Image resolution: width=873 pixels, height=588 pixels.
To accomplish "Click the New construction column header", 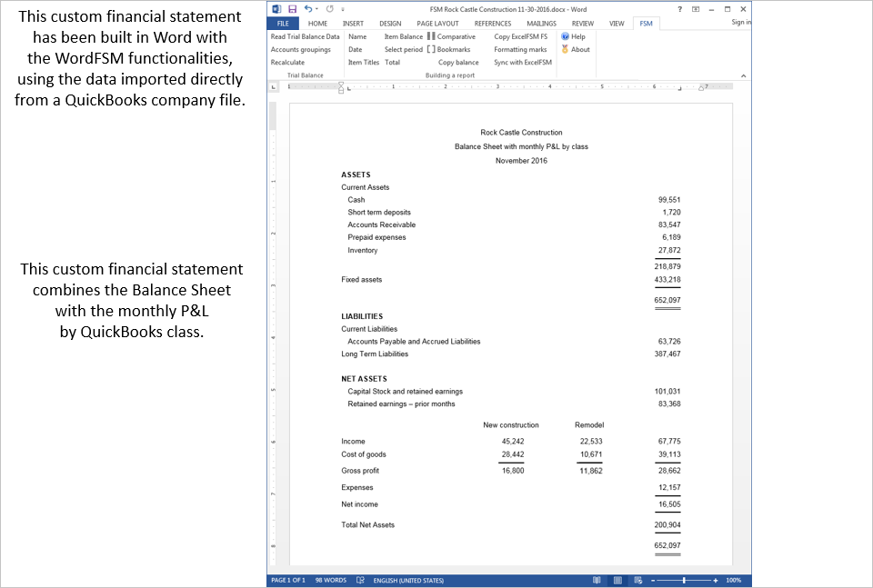I will pyautogui.click(x=510, y=425).
